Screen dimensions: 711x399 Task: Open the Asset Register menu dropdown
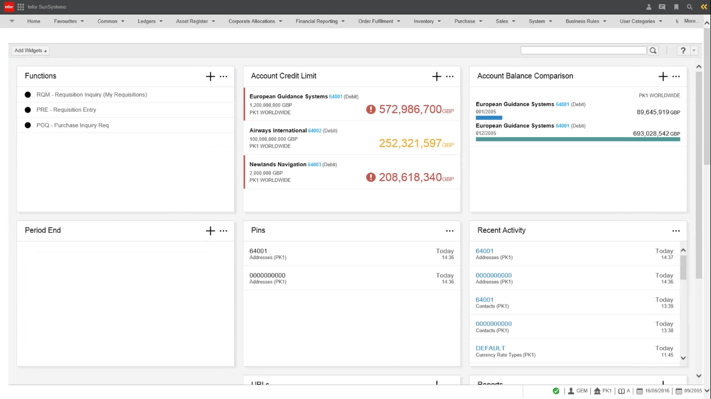[195, 21]
